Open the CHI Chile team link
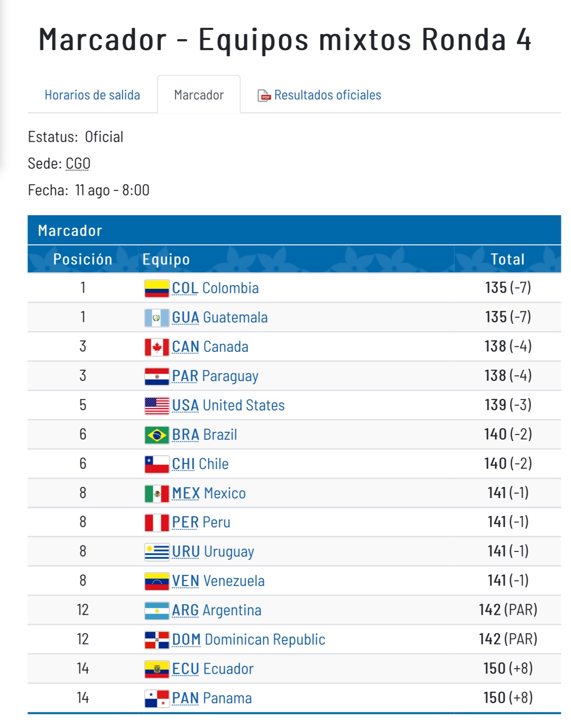 point(200,464)
